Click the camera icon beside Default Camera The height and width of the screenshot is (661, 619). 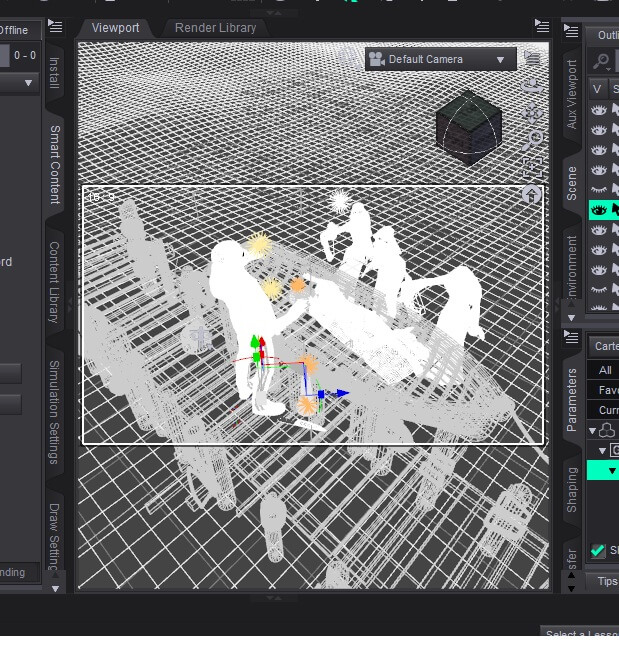[x=377, y=59]
